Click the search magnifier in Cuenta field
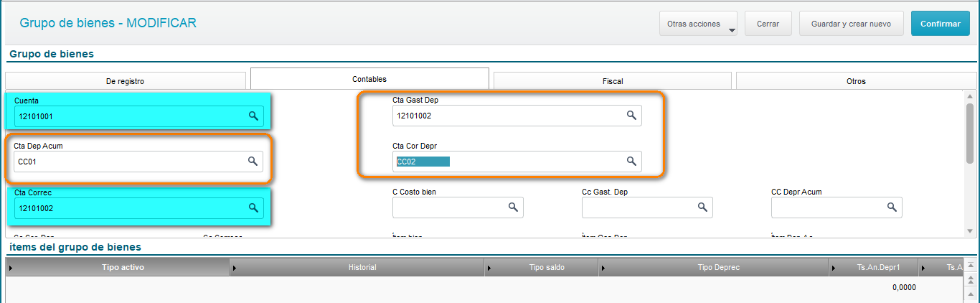 [x=253, y=116]
